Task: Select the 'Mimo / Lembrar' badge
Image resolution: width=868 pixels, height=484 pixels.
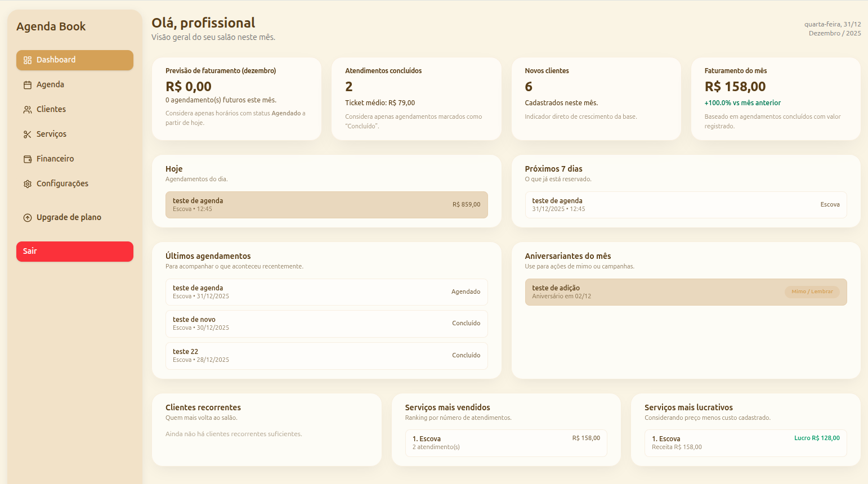Action: click(x=812, y=292)
